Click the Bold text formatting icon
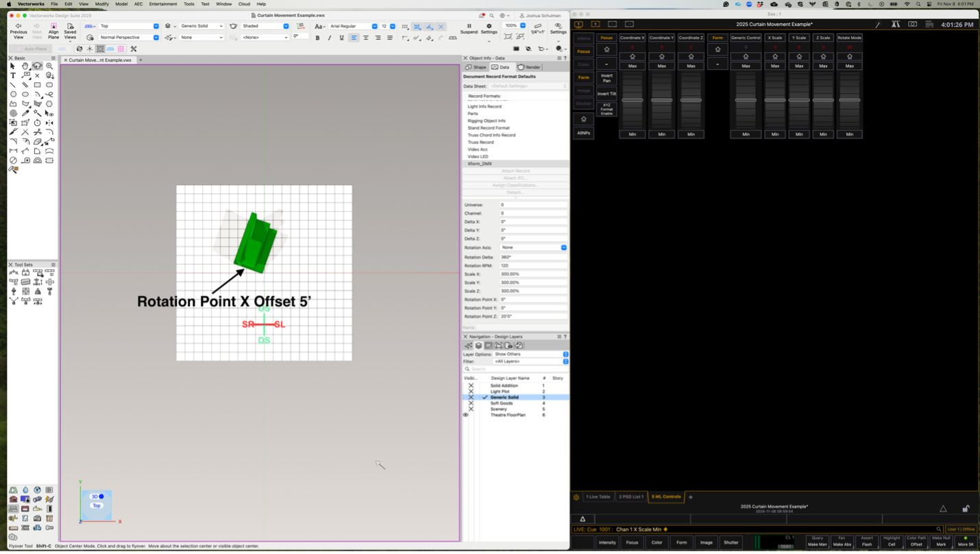This screenshot has width=980, height=554. pyautogui.click(x=317, y=38)
